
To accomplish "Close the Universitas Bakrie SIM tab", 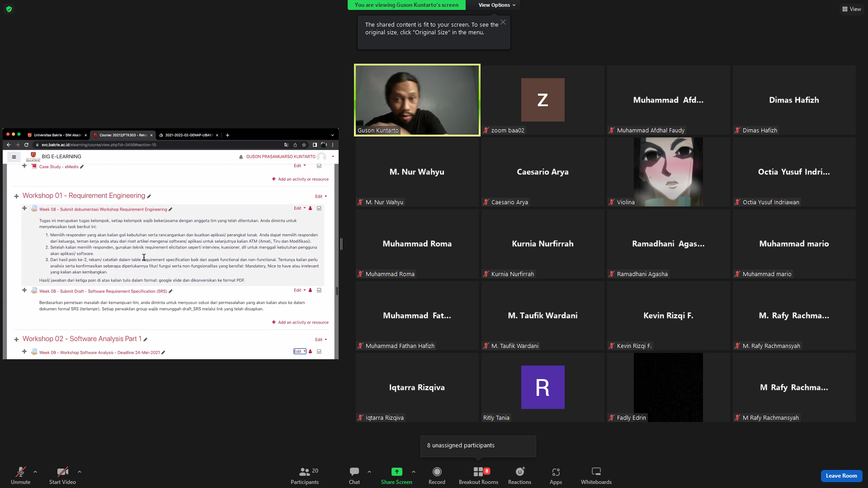I will pos(85,135).
